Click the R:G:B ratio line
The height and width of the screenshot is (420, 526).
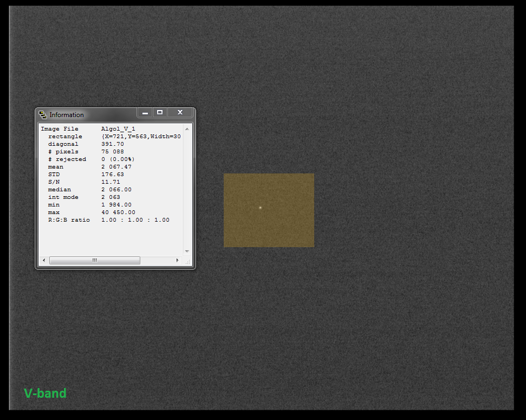pyautogui.click(x=108, y=220)
